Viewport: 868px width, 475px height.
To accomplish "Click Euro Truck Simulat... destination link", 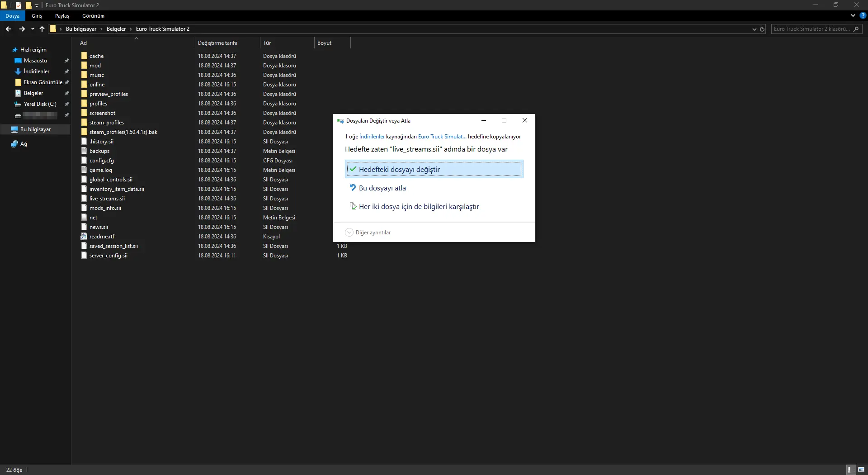I will (442, 137).
